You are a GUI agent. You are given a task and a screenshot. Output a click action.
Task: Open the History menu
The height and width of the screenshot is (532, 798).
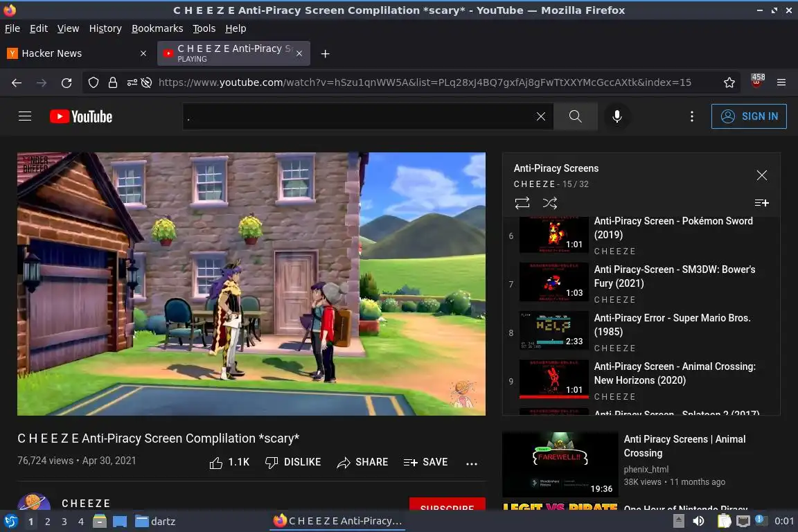pos(105,28)
